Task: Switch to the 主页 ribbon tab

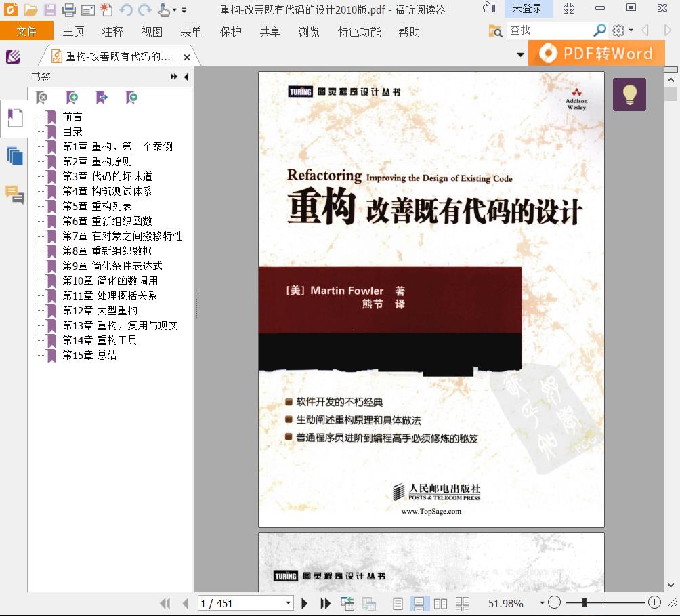Action: tap(73, 32)
